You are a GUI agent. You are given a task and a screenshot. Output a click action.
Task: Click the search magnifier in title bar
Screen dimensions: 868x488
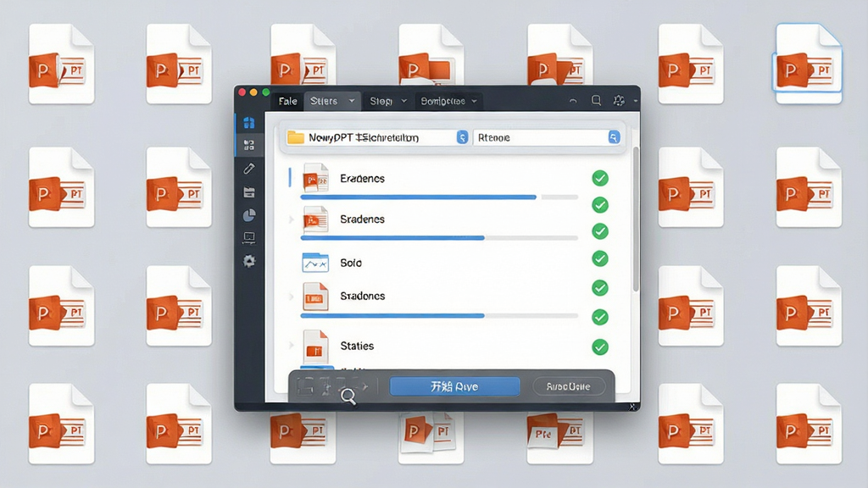coord(596,101)
